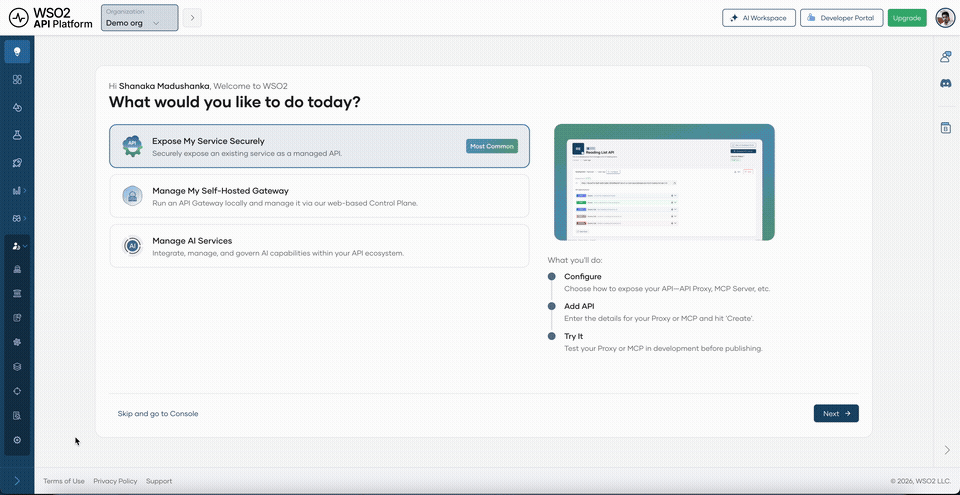Open the user profile avatar
This screenshot has height=495, width=960.
(944, 18)
